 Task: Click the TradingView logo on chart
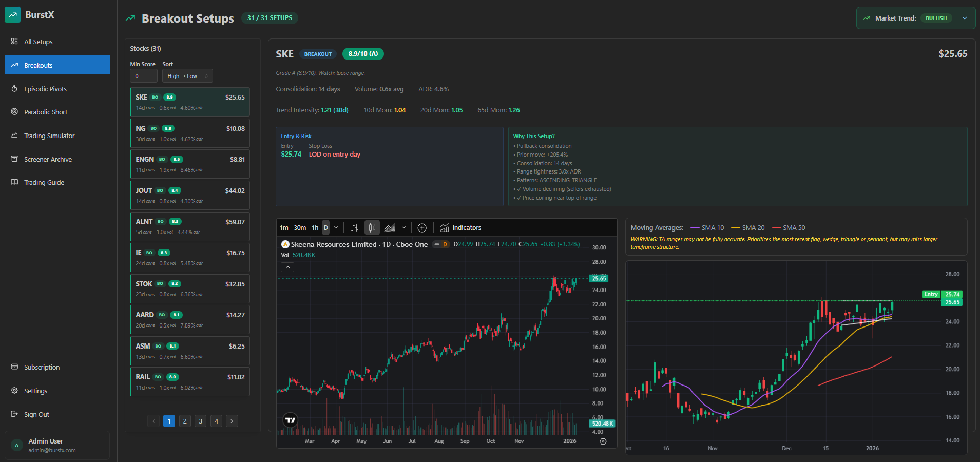[x=291, y=420]
